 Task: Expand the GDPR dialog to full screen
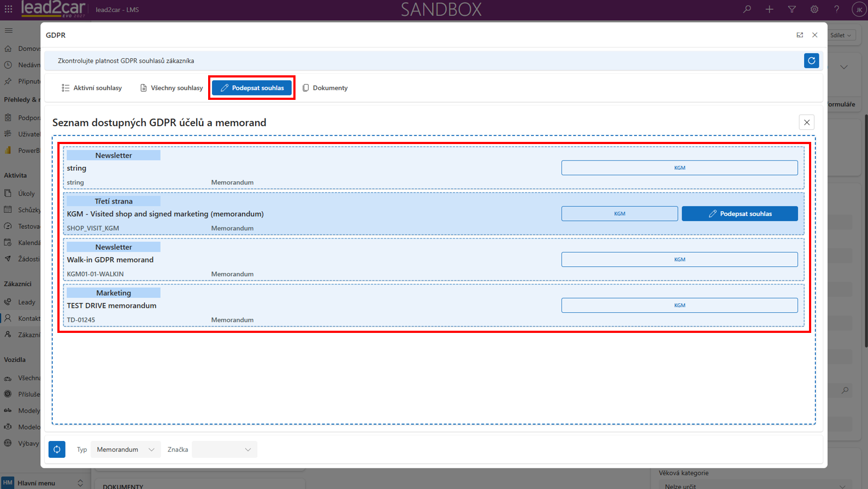click(x=800, y=35)
